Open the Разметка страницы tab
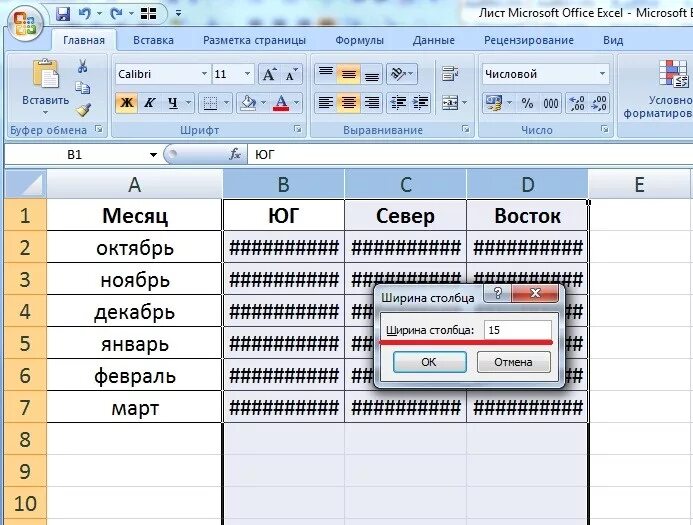The height and width of the screenshot is (525, 693). pos(254,40)
